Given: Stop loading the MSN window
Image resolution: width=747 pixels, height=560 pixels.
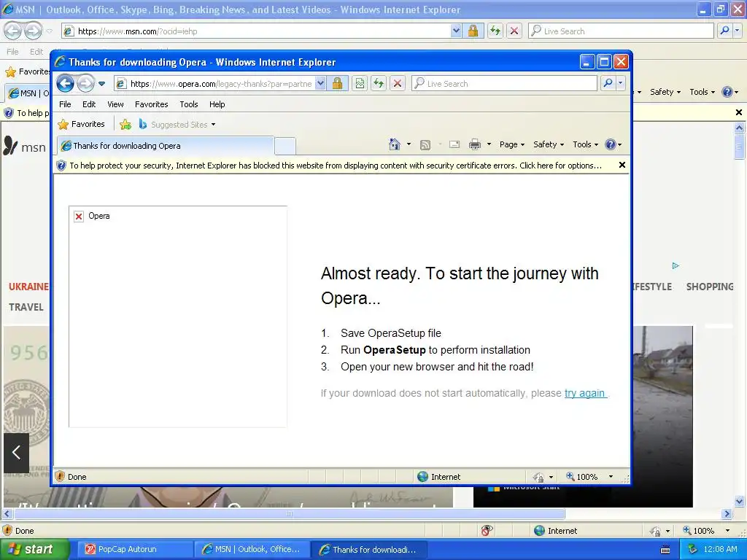Looking at the screenshot, I should pyautogui.click(x=514, y=31).
